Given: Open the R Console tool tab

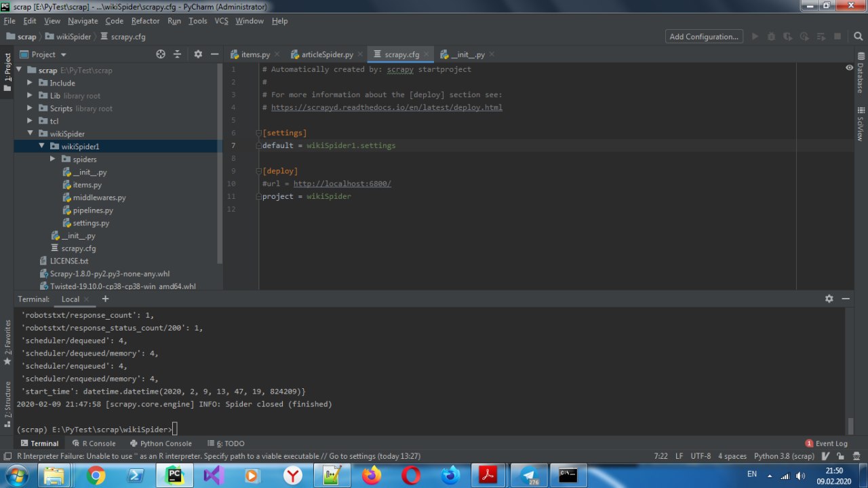Looking at the screenshot, I should point(93,443).
